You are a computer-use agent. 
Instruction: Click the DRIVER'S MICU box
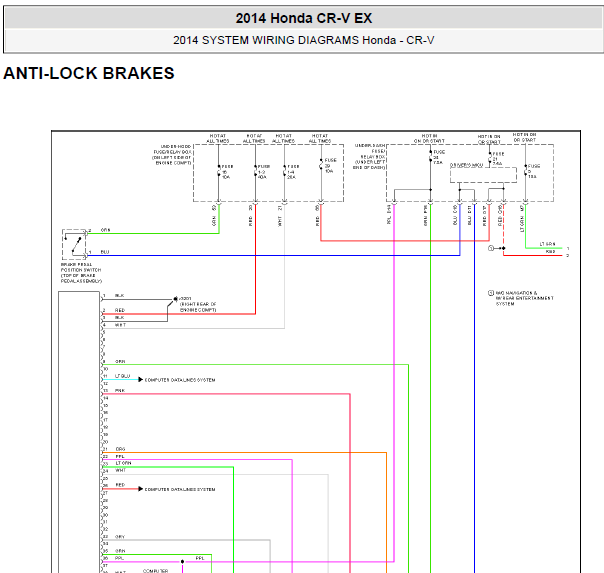click(483, 174)
